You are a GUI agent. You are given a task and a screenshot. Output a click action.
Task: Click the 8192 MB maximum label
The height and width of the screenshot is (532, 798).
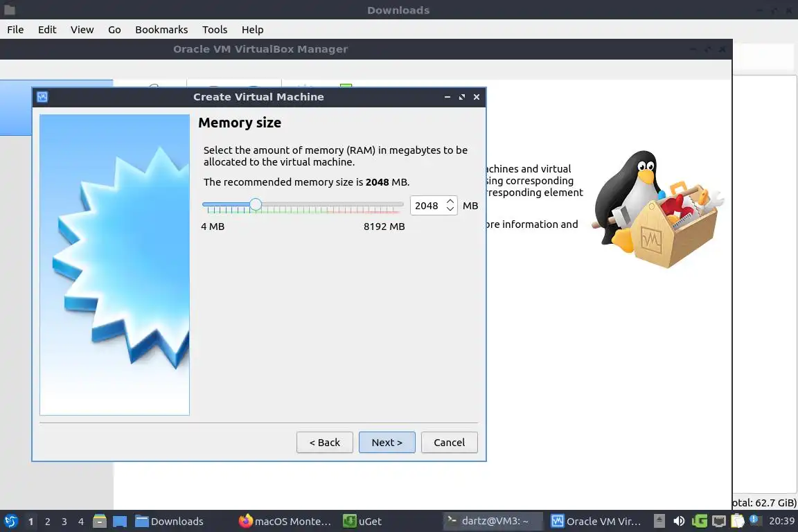[384, 227]
